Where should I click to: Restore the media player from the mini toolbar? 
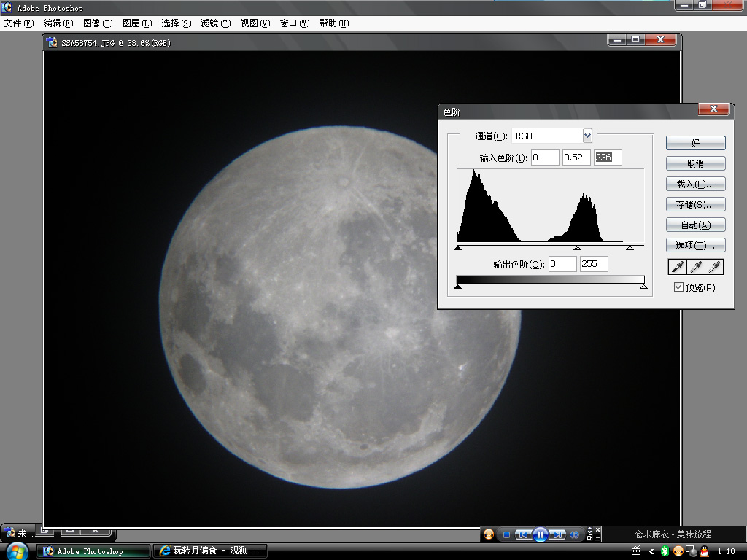(x=589, y=537)
